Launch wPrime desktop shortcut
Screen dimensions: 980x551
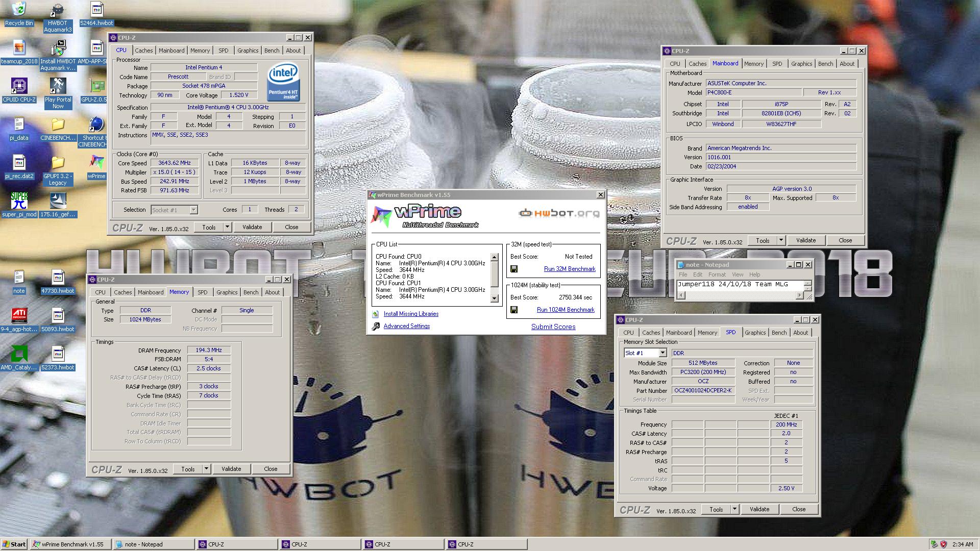click(96, 167)
